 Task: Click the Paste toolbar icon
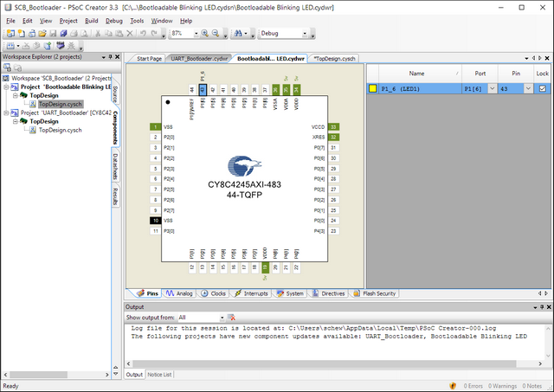[119, 33]
